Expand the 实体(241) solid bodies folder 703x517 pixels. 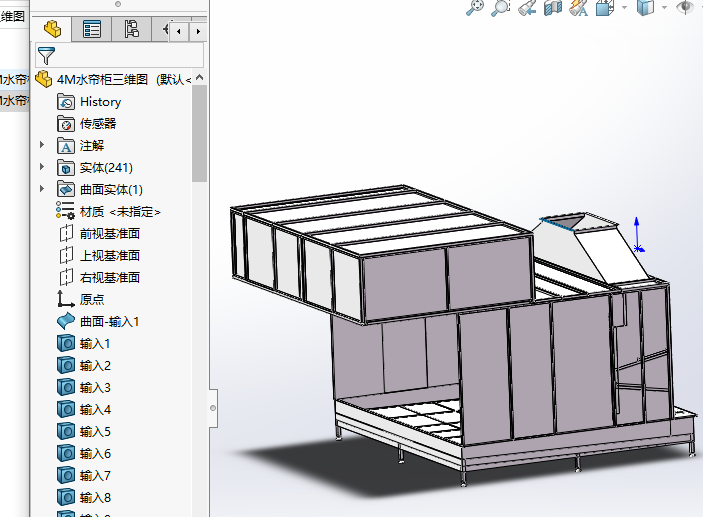coord(42,167)
